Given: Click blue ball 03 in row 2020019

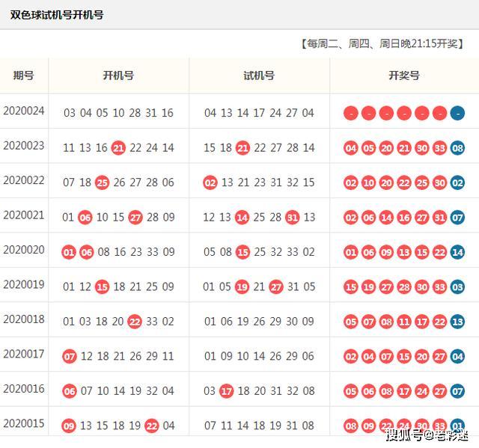Looking at the screenshot, I should [457, 287].
